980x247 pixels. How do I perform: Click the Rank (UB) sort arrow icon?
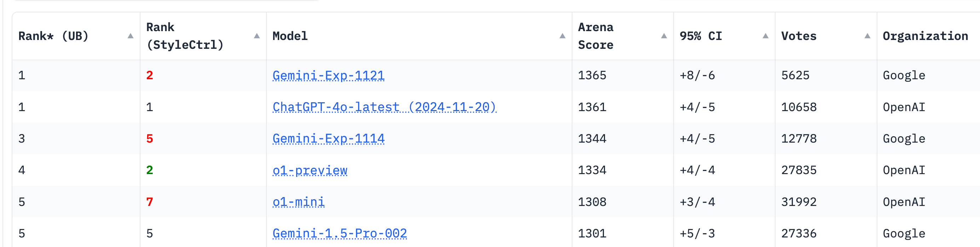click(131, 36)
